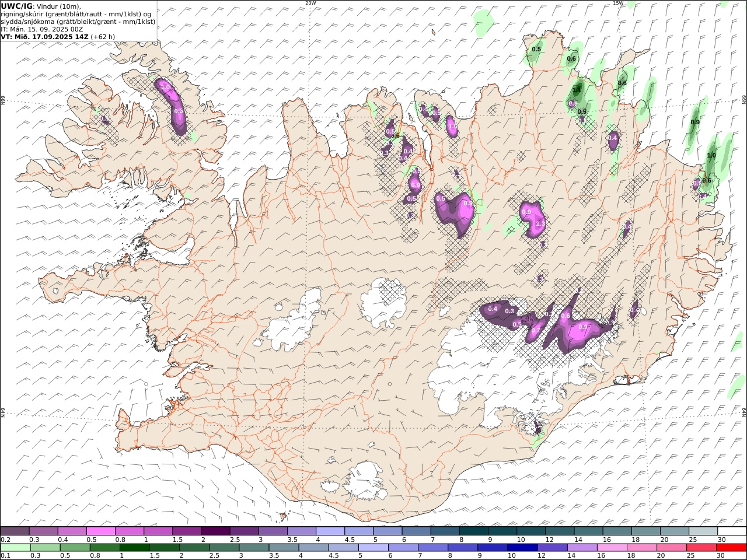Click the 'rigning/skúrir (grænt/blátt/rautt' header line
The width and height of the screenshot is (747, 560).
click(x=76, y=14)
